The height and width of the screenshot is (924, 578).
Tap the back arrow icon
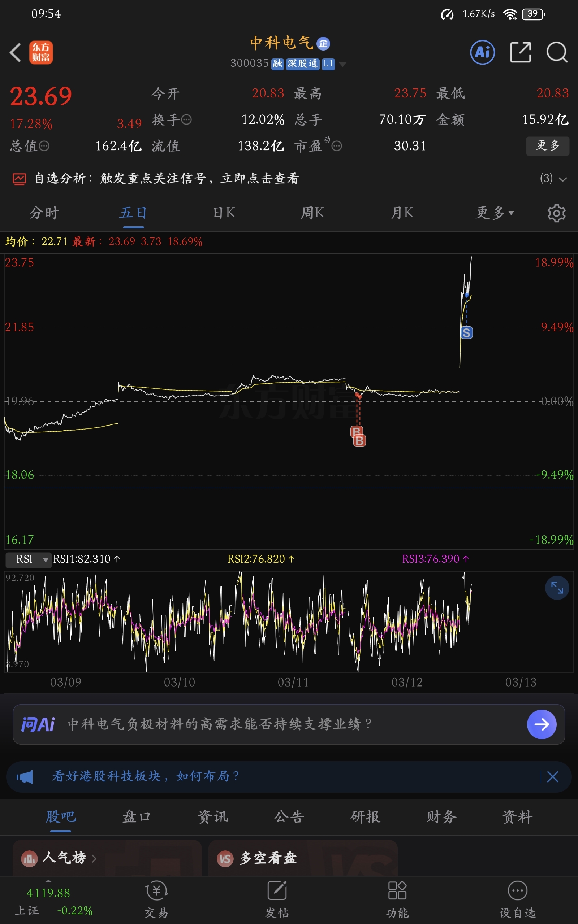pos(15,52)
